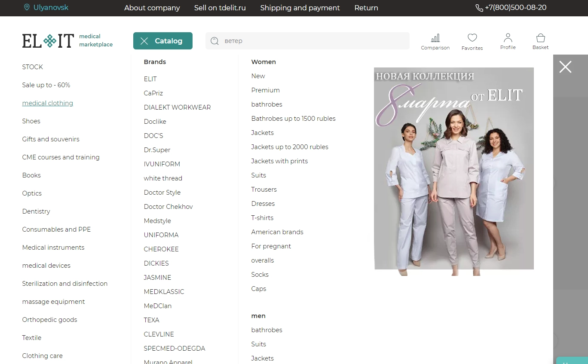Open For pregnant section
588x364 pixels.
(x=271, y=246)
